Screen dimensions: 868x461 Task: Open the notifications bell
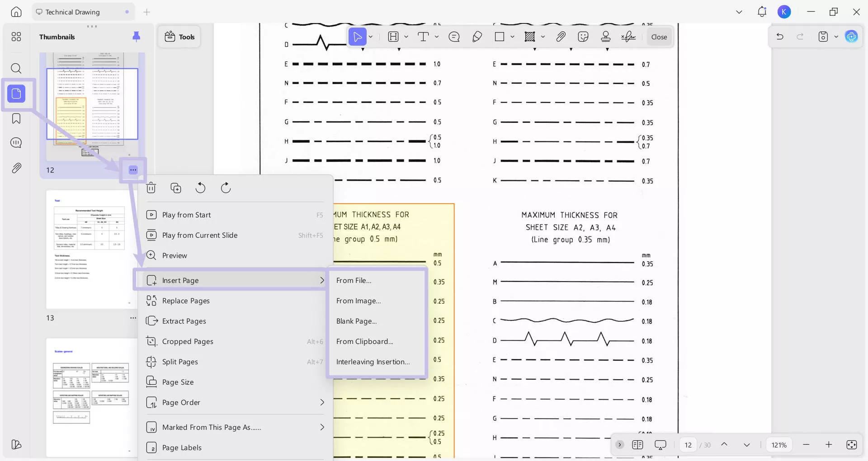point(762,12)
